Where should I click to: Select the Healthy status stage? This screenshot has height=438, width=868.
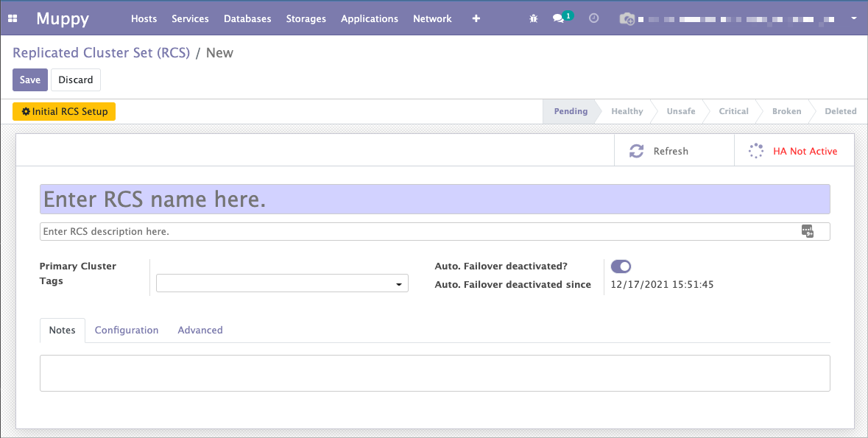click(627, 112)
